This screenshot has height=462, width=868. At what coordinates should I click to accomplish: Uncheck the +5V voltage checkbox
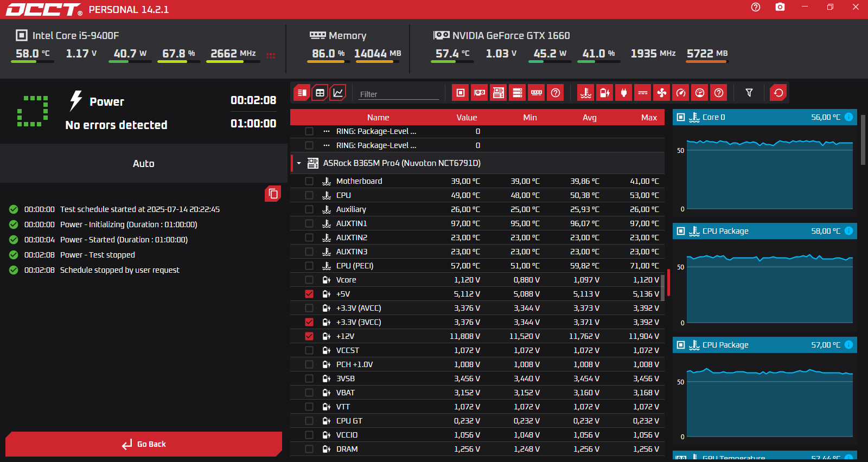tap(309, 294)
